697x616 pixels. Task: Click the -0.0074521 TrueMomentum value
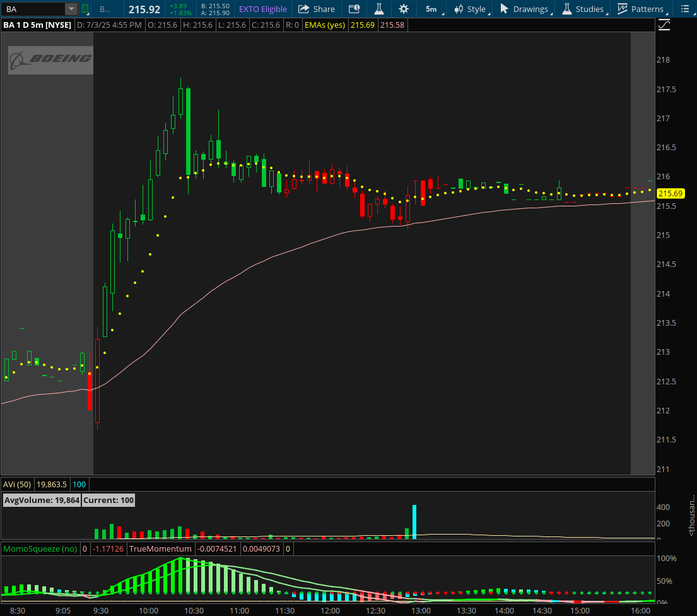217,549
